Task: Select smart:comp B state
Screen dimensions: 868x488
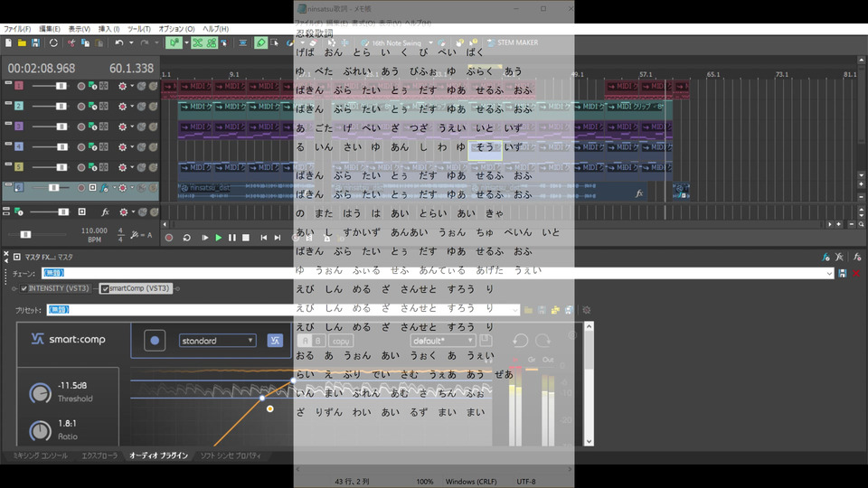Action: pos(317,341)
